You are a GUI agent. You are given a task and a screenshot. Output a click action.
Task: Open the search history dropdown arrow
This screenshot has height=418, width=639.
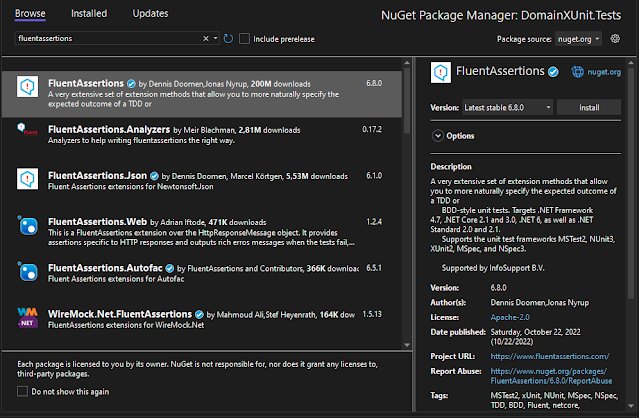(x=216, y=38)
